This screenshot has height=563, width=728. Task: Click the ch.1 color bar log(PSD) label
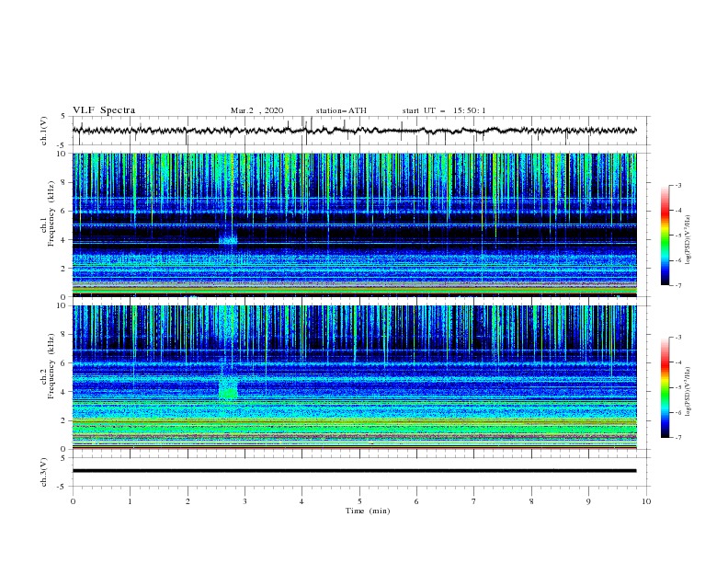tap(688, 240)
